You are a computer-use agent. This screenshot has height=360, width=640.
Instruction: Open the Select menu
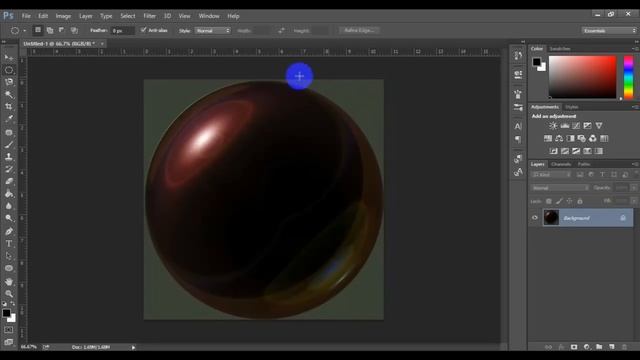(x=127, y=16)
